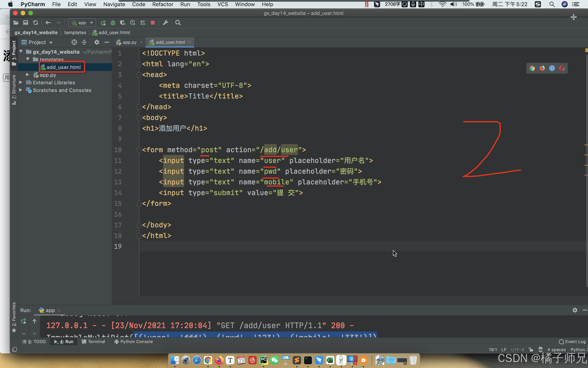The image size is (588, 368).
Task: Click the up arrow in Run panel
Action: pos(34,321)
